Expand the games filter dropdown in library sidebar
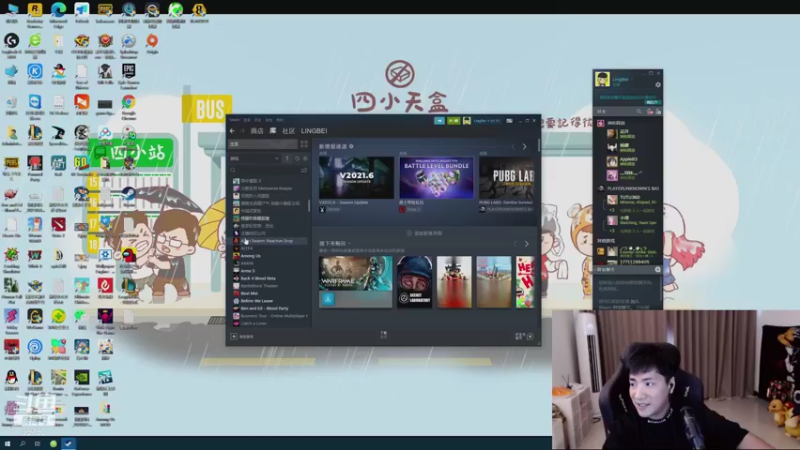This screenshot has height=450, width=800. [x=254, y=159]
